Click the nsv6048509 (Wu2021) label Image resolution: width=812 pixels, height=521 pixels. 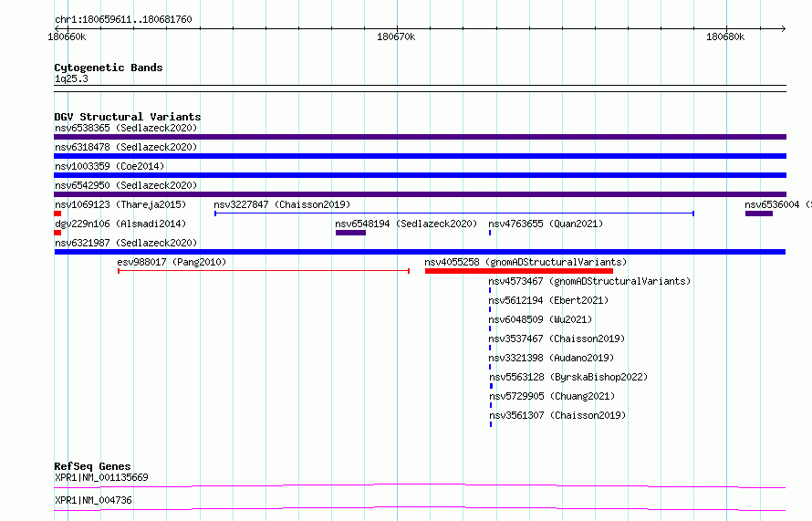(x=540, y=319)
